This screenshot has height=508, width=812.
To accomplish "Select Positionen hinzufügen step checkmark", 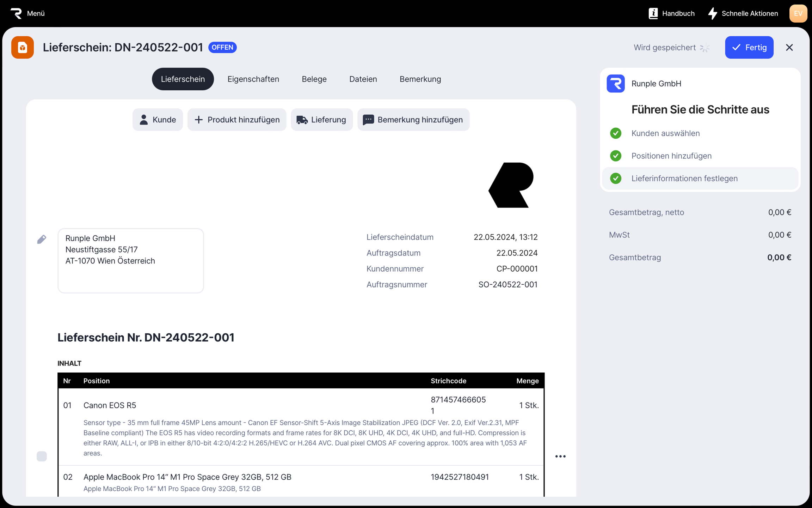I will point(616,156).
